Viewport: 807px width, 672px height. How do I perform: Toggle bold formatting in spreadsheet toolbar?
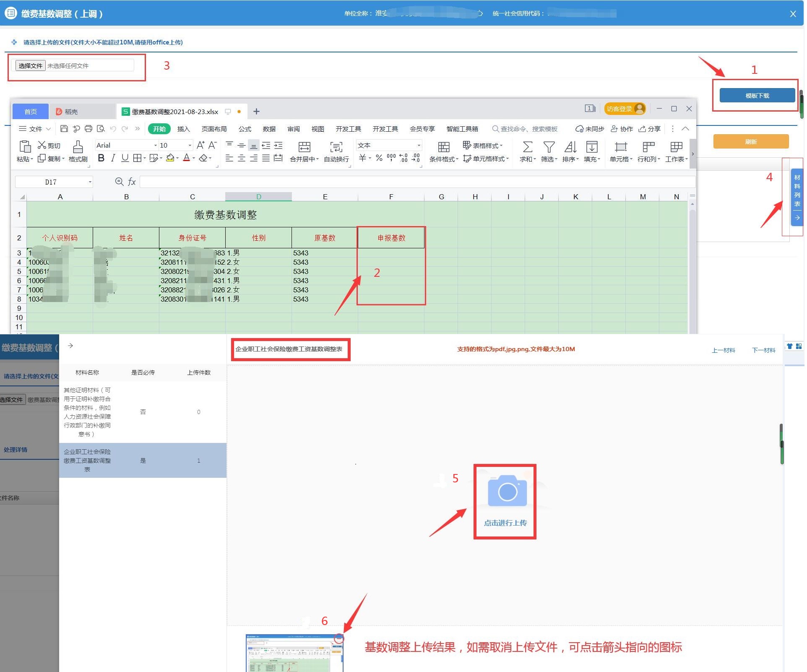101,158
